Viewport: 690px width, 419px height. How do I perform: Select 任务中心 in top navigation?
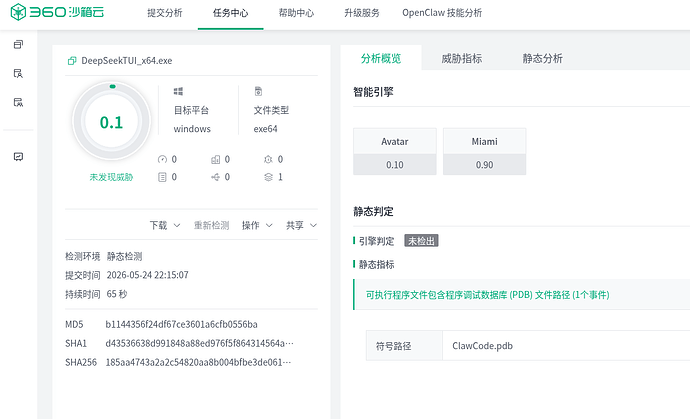(231, 13)
